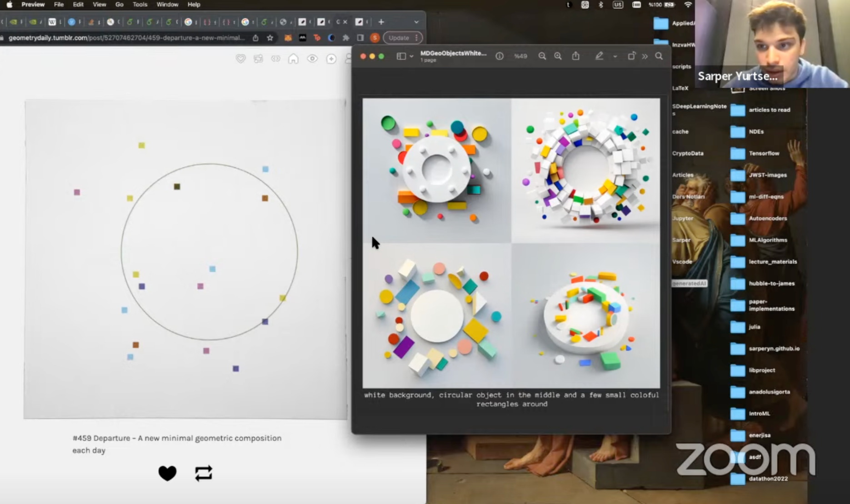Open the Tools menu
This screenshot has height=504, width=850.
(140, 5)
